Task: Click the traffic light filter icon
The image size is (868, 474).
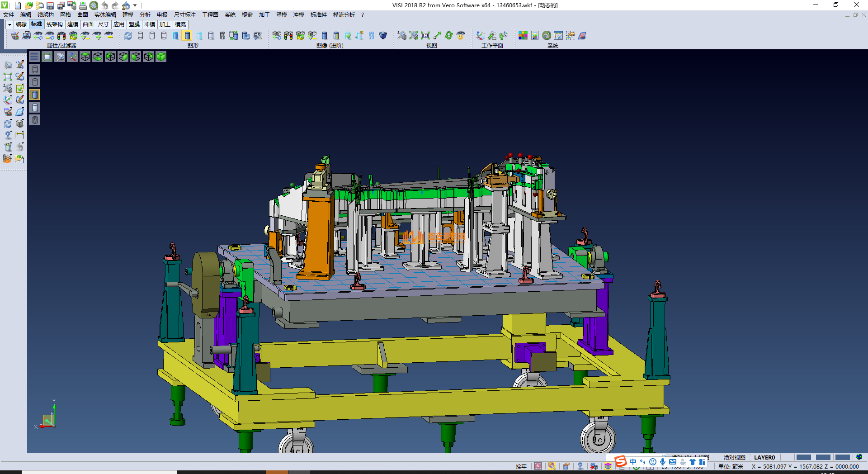Action: point(61,35)
